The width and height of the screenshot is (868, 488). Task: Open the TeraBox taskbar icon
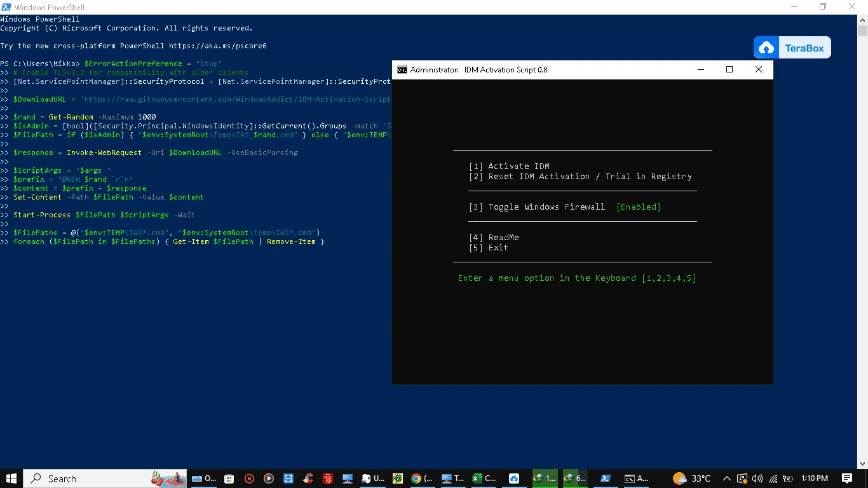[x=514, y=478]
